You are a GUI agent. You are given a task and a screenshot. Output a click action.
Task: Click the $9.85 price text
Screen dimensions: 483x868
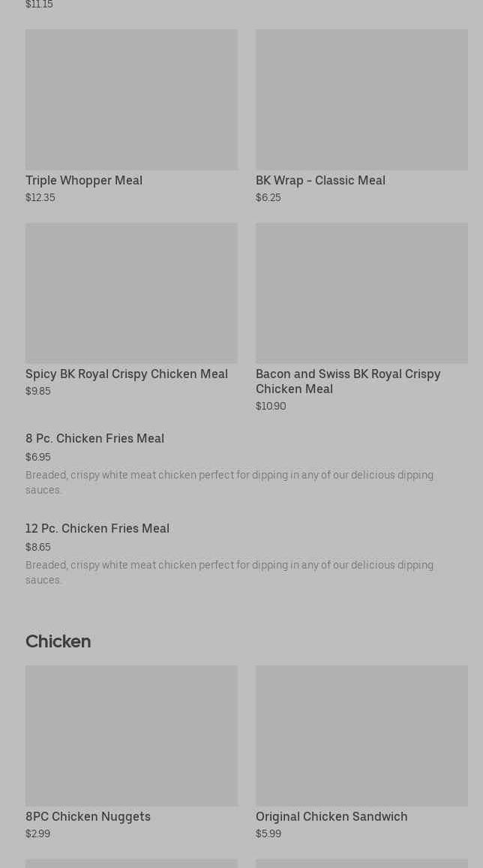coord(38,392)
